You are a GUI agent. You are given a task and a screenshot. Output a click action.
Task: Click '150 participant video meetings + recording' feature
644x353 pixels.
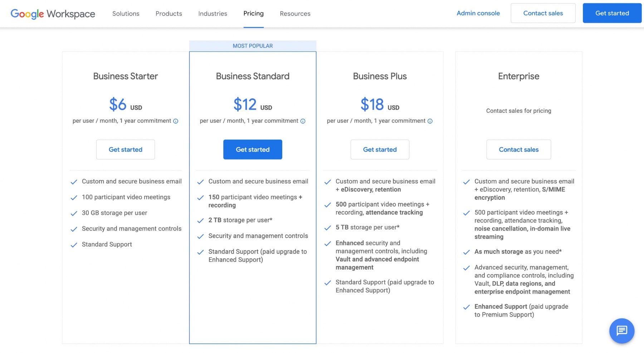[255, 201]
